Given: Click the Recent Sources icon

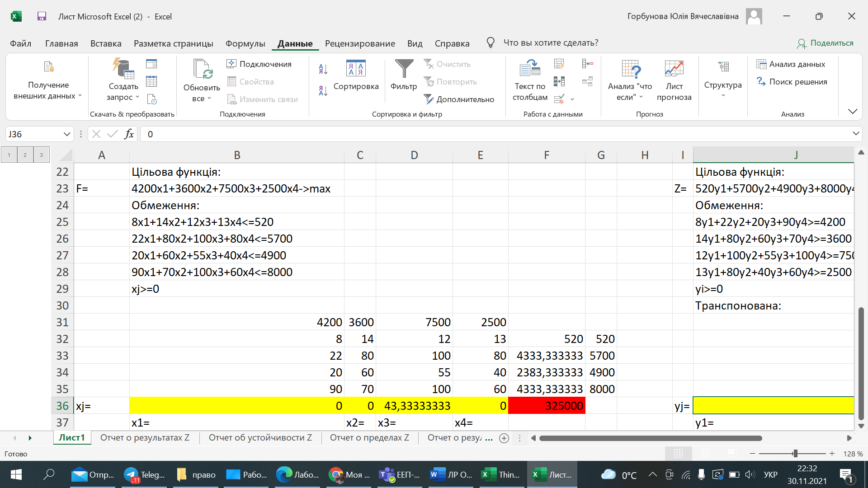Looking at the screenshot, I should (151, 99).
